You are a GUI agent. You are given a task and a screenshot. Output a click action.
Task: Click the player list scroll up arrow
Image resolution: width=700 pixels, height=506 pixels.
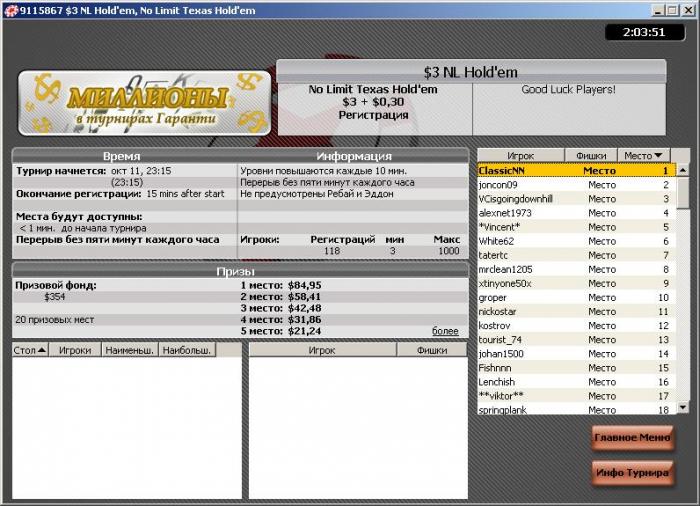(x=683, y=170)
